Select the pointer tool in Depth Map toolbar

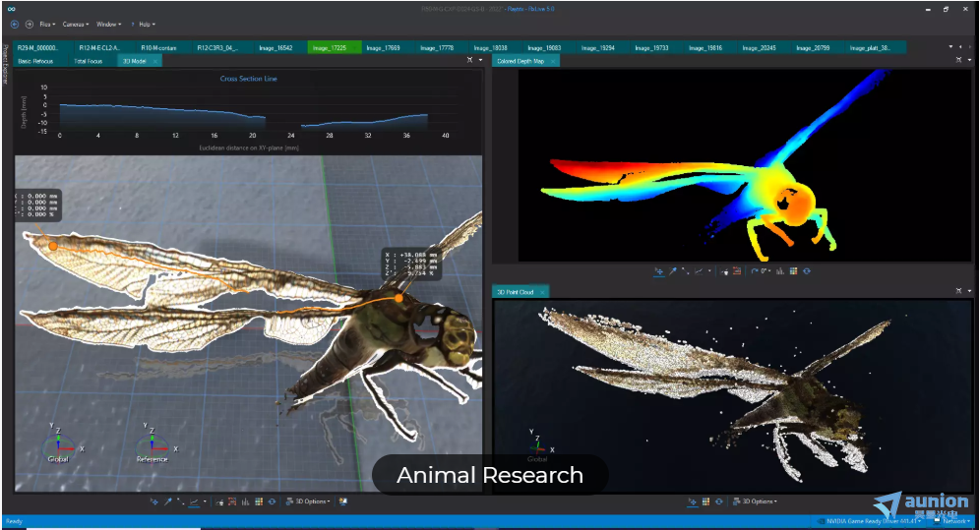659,271
